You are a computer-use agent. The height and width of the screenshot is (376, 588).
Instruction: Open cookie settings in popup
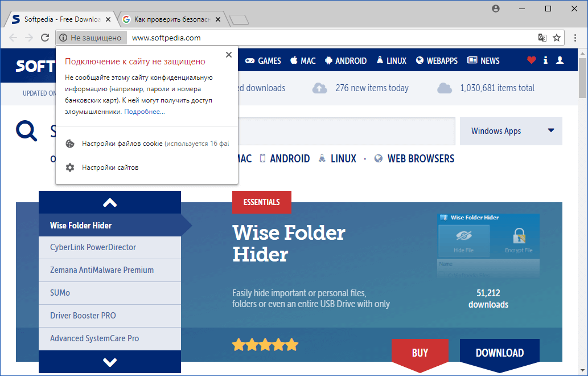pyautogui.click(x=147, y=144)
